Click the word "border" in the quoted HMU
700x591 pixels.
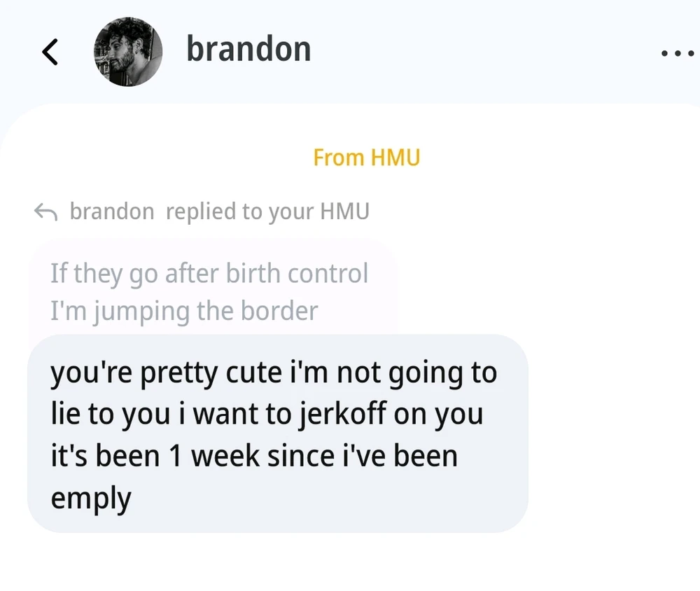coord(279,310)
